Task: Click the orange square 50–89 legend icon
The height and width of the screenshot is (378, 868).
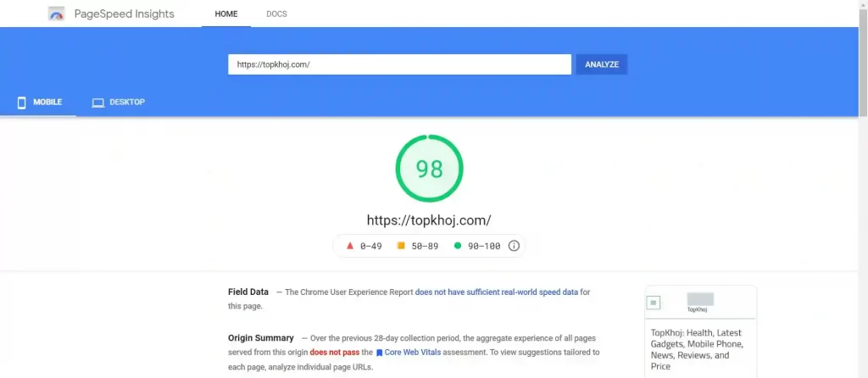Action: pyautogui.click(x=401, y=246)
